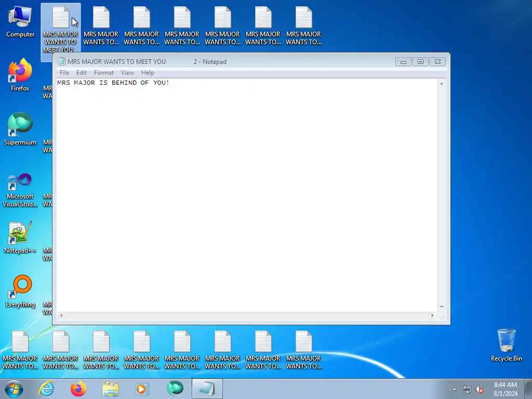Select the Microsoft Visual Studio shortcut
The image size is (532, 399).
pos(20,190)
